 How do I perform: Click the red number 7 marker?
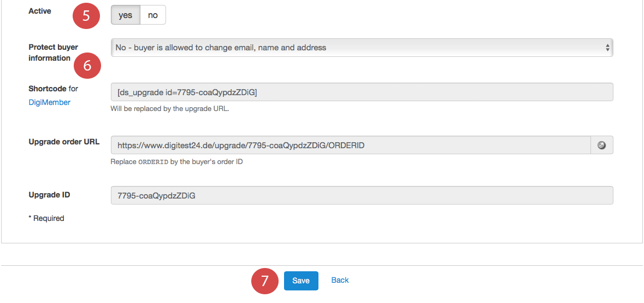click(264, 281)
